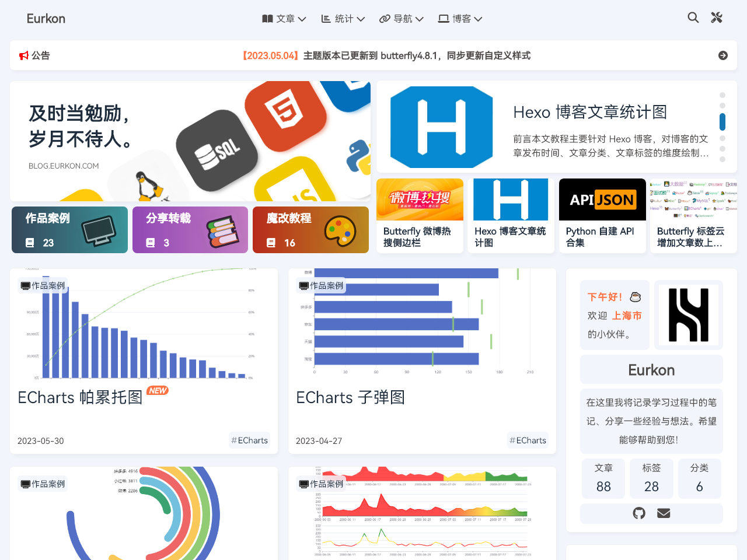This screenshot has height=560, width=747.
Task: Click 作品案例 label on area chart post
Action: tap(322, 484)
